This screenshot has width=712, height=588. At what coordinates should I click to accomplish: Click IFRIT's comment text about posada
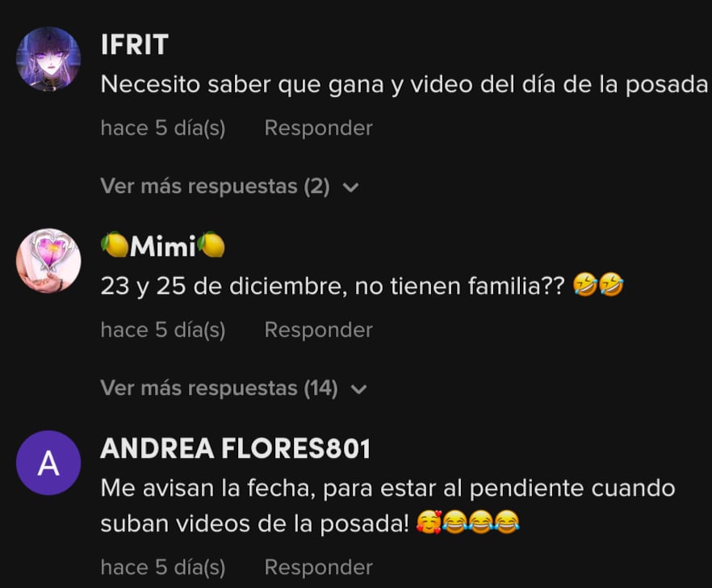(x=404, y=85)
